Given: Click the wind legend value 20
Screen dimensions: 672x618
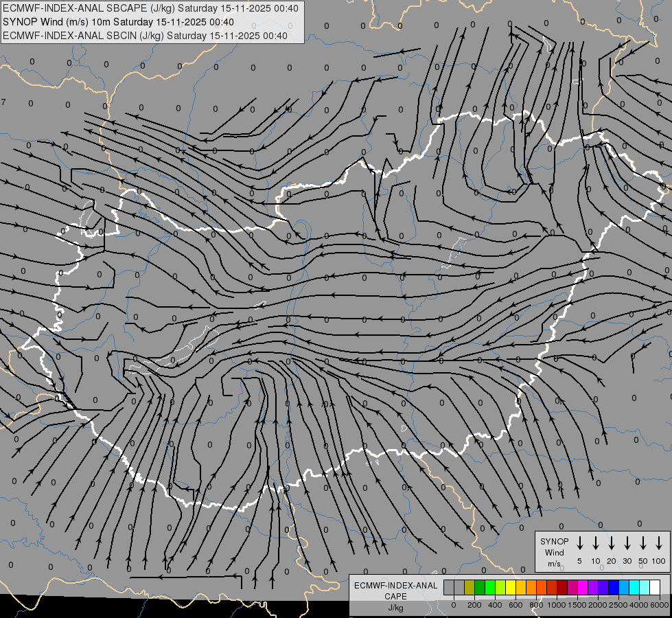Looking at the screenshot, I should coord(612,561).
